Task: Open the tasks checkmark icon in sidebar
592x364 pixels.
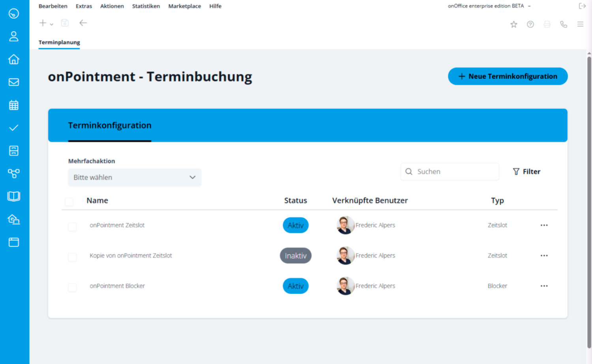Action: 14,128
